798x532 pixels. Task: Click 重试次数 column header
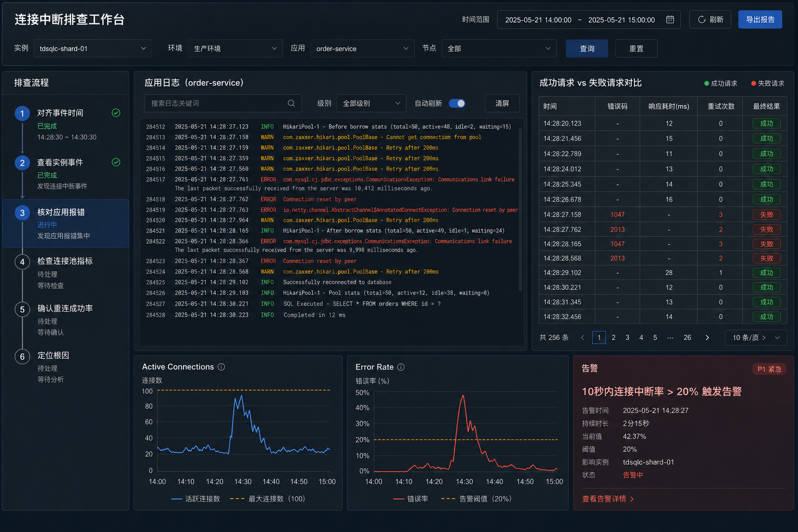721,107
